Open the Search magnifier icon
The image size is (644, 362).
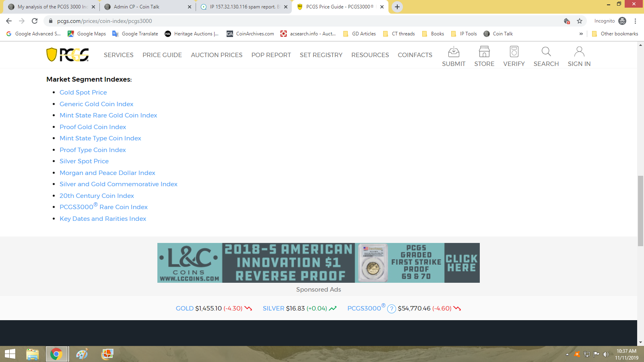tap(546, 51)
